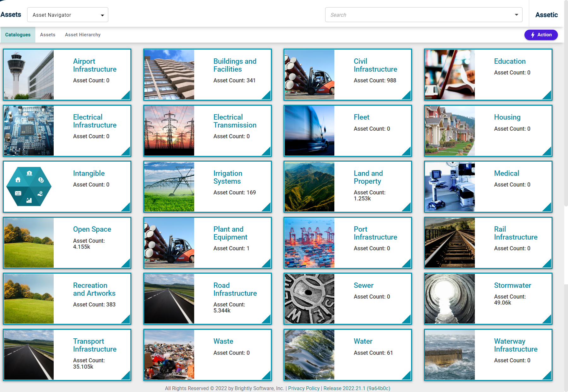The height and width of the screenshot is (392, 568).
Task: Click the Rail Infrastructure track image
Action: [x=450, y=243]
